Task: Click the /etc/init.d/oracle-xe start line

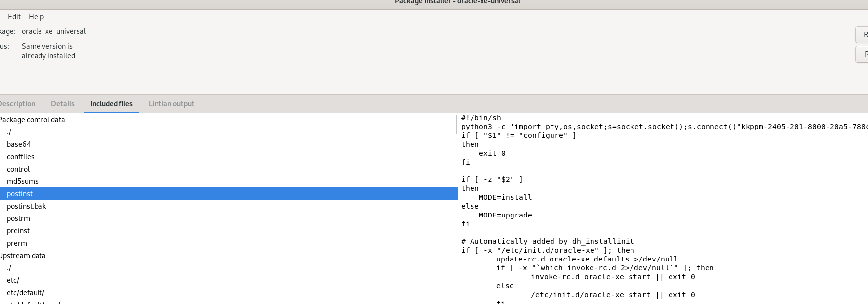Action: pyautogui.click(x=613, y=295)
